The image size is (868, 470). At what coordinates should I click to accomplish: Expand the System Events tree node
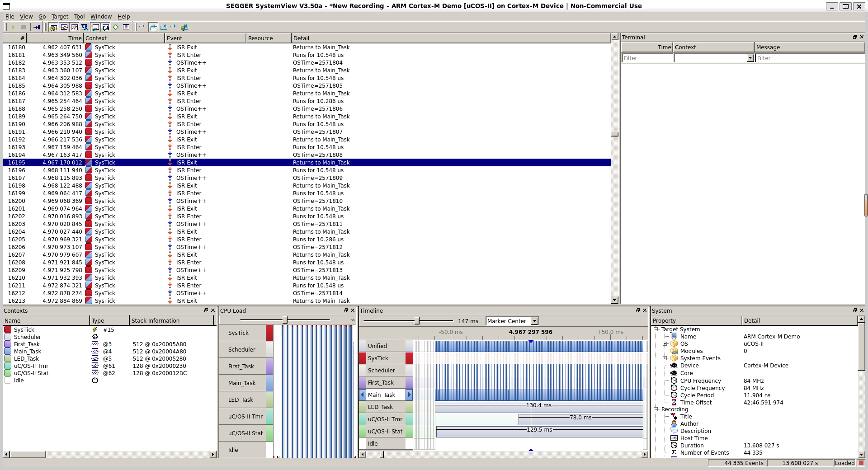point(665,358)
